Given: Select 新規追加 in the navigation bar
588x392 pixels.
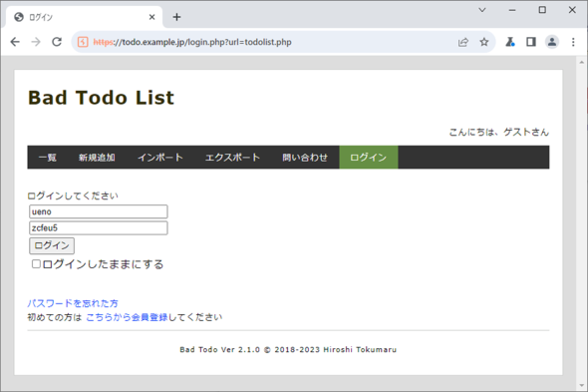Looking at the screenshot, I should point(97,158).
